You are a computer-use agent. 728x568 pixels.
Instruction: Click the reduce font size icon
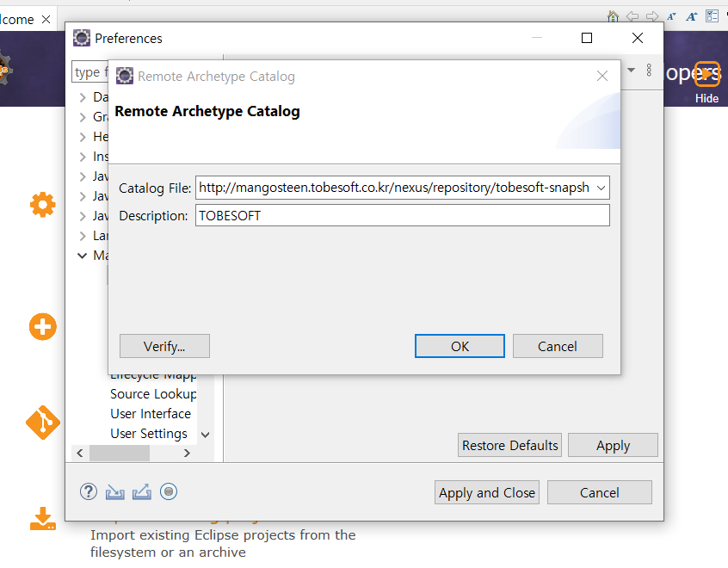(671, 16)
